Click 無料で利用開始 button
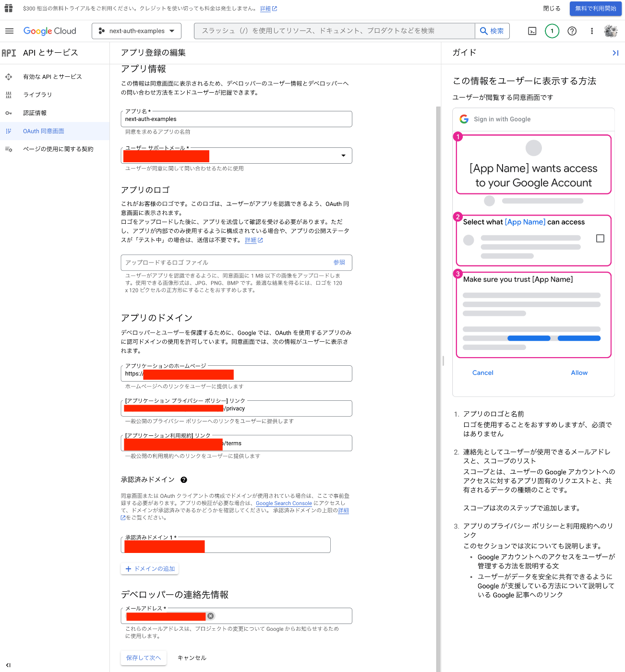The width and height of the screenshot is (625, 672). 595,9
